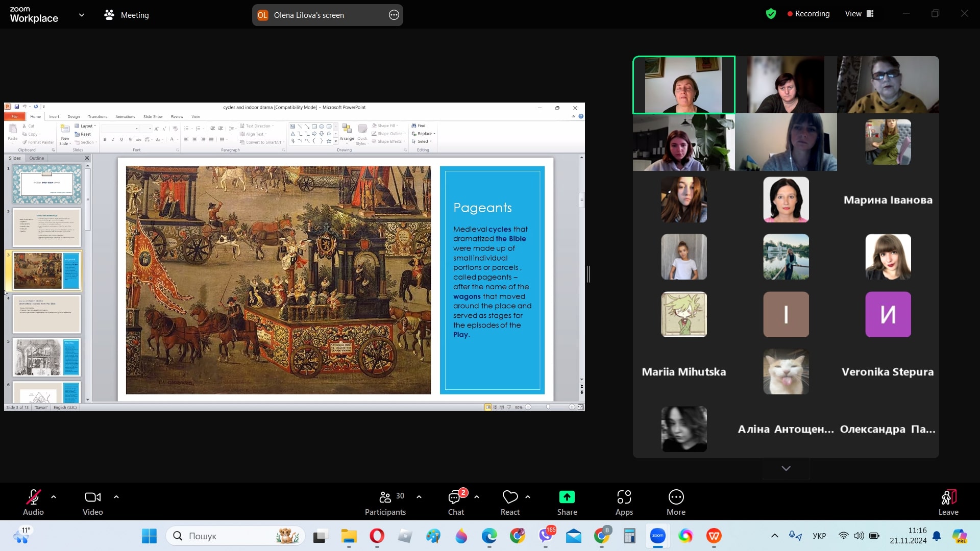This screenshot has width=980, height=551.
Task: Click the green encryption shield icon
Action: pos(771,14)
